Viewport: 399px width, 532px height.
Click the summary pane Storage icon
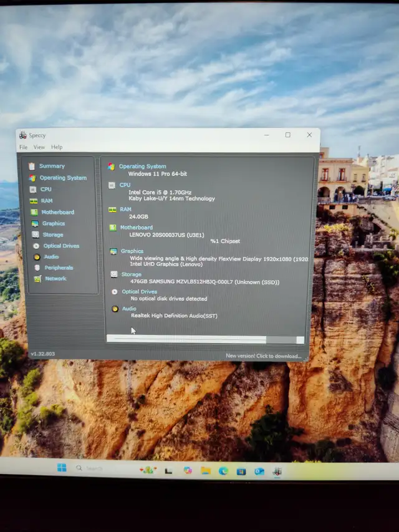pyautogui.click(x=114, y=274)
